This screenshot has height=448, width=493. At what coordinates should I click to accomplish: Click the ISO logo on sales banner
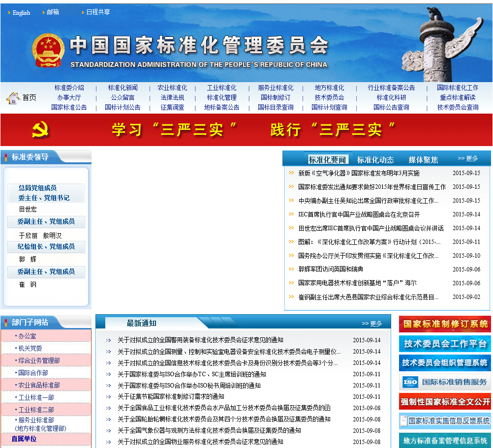(410, 382)
